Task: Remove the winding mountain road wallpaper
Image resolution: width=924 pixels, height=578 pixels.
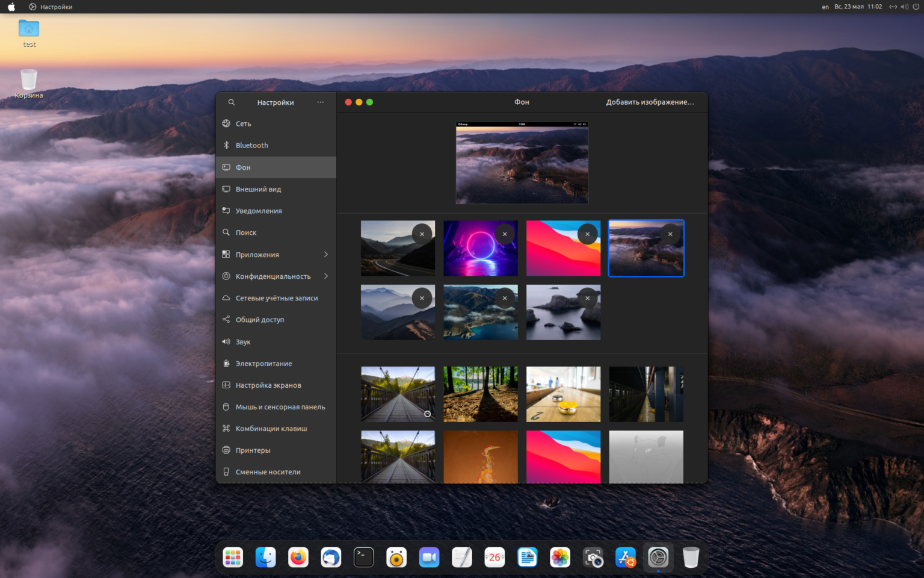Action: coord(422,234)
